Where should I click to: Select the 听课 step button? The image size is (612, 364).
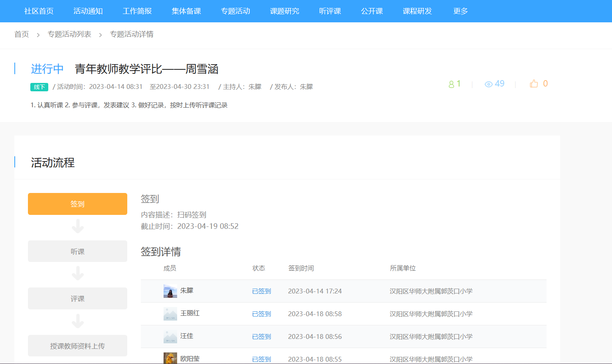[x=77, y=251]
